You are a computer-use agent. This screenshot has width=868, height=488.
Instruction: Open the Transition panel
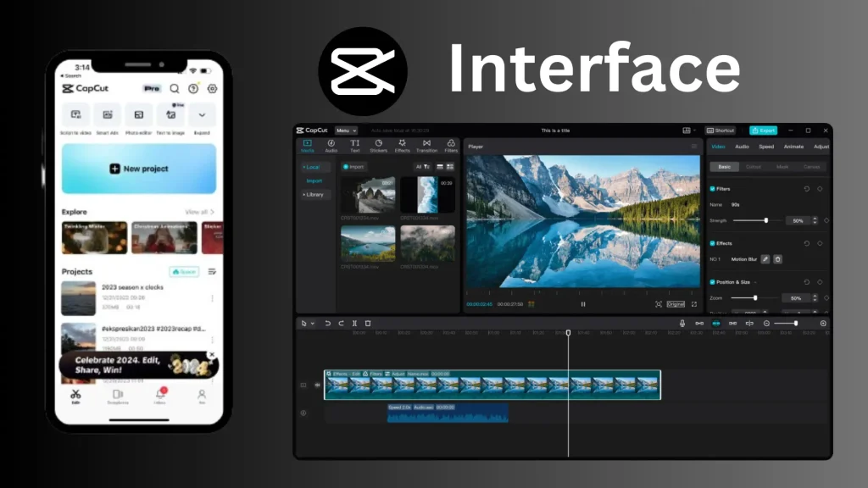click(427, 146)
